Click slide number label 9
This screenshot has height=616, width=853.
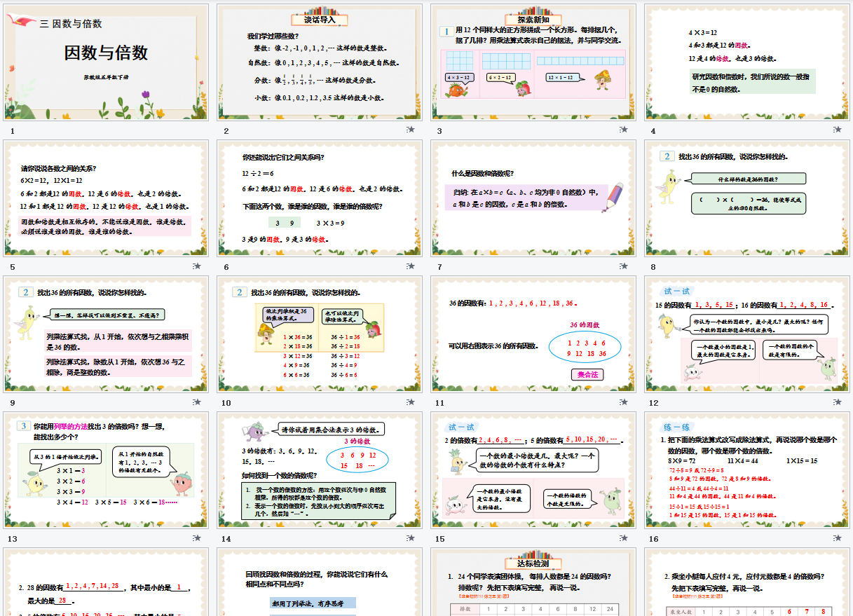[13, 403]
